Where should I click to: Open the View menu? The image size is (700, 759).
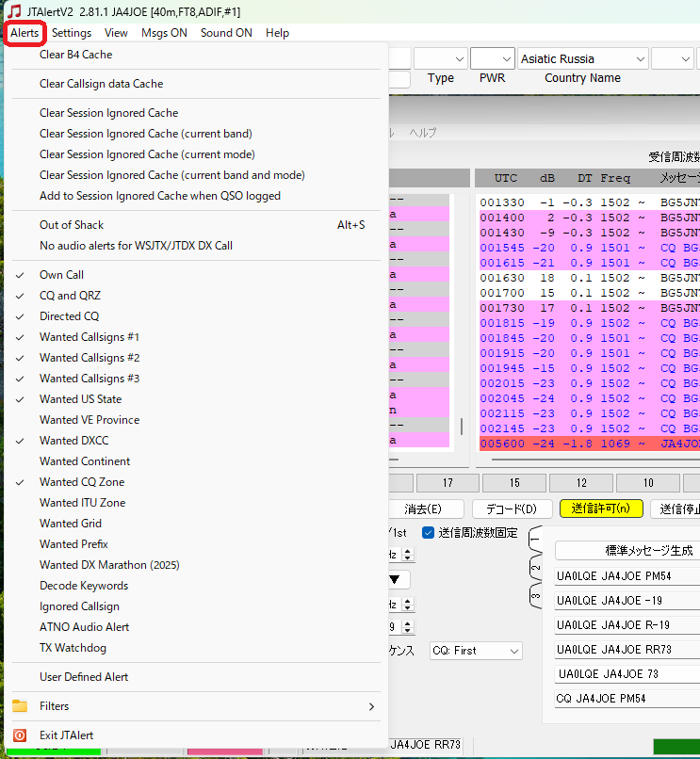click(116, 33)
